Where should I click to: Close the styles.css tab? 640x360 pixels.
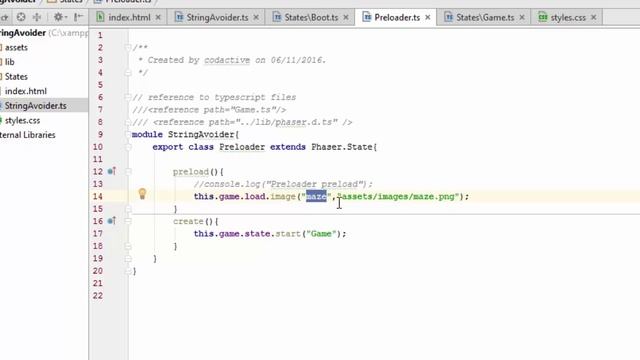594,18
